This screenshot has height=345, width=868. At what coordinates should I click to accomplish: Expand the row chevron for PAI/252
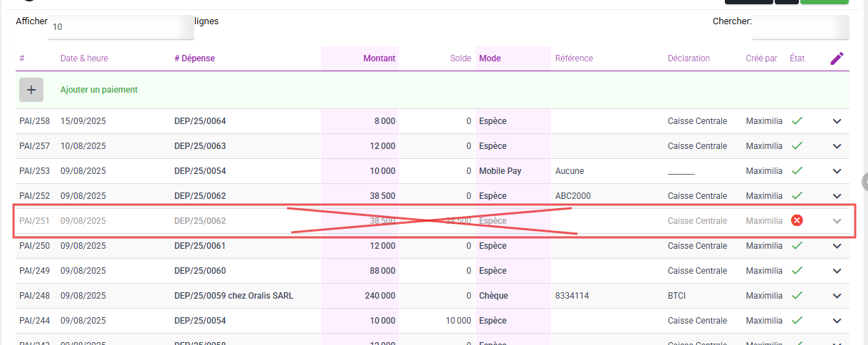837,196
